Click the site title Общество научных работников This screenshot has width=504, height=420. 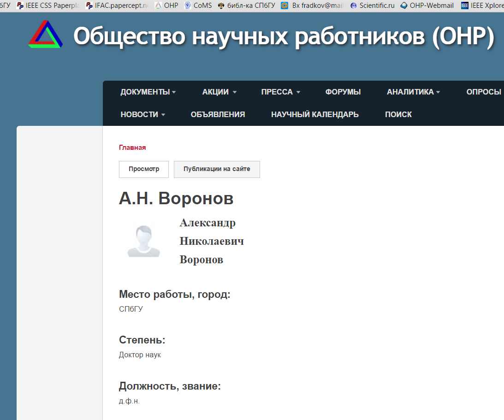tap(284, 36)
